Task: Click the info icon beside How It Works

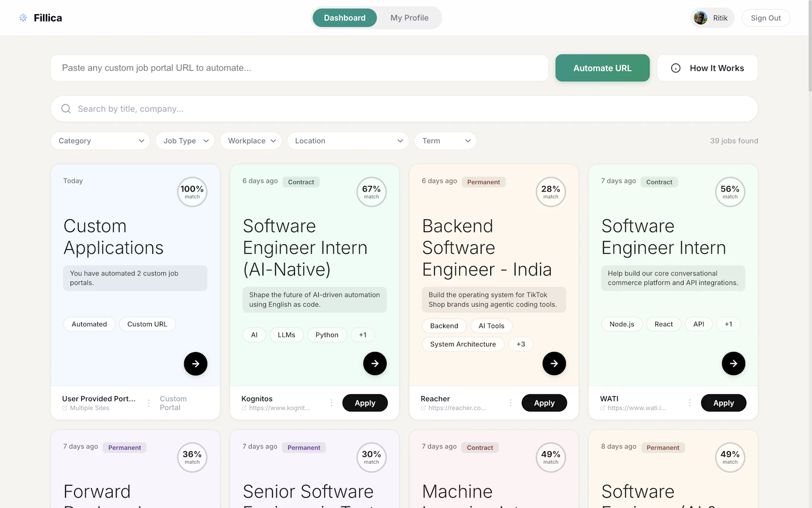Action: [x=676, y=68]
